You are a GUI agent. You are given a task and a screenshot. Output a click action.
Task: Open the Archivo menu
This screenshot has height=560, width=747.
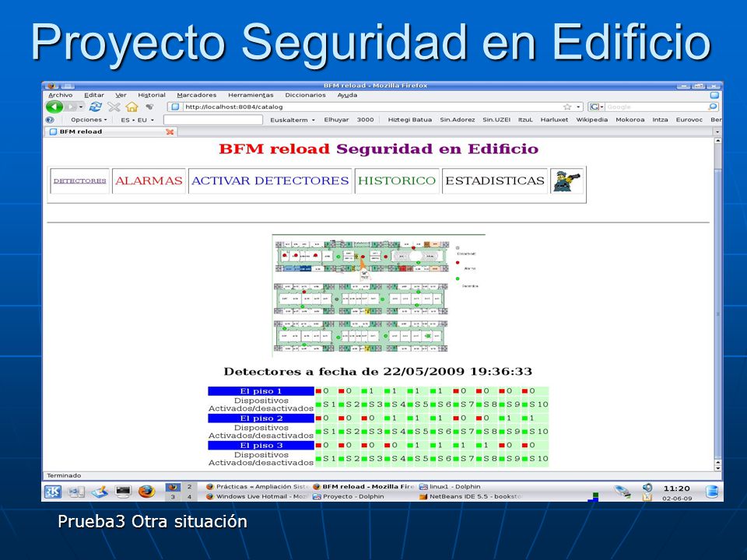[x=61, y=95]
